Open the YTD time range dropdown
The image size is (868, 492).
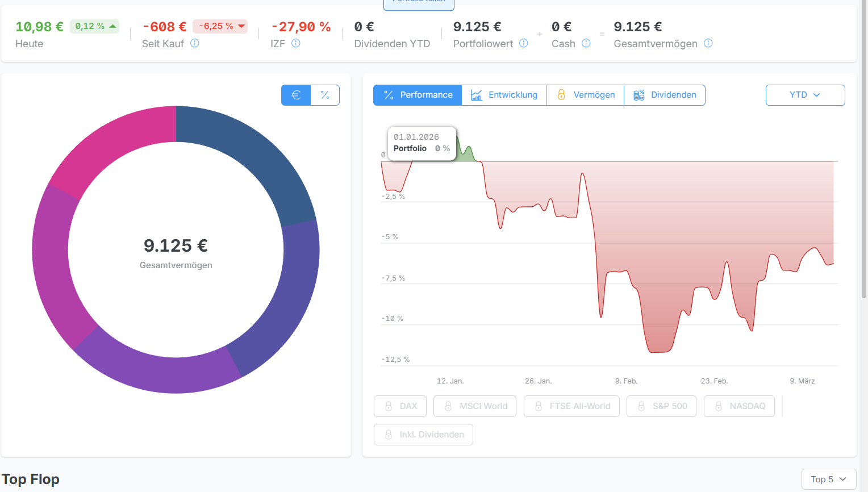pos(805,95)
